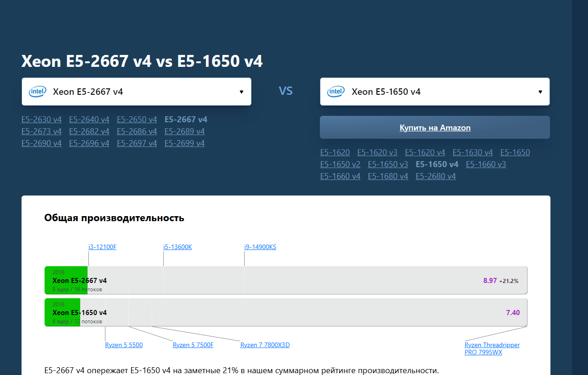
Task: Open the E5-1650 v3 link
Action: (x=388, y=164)
